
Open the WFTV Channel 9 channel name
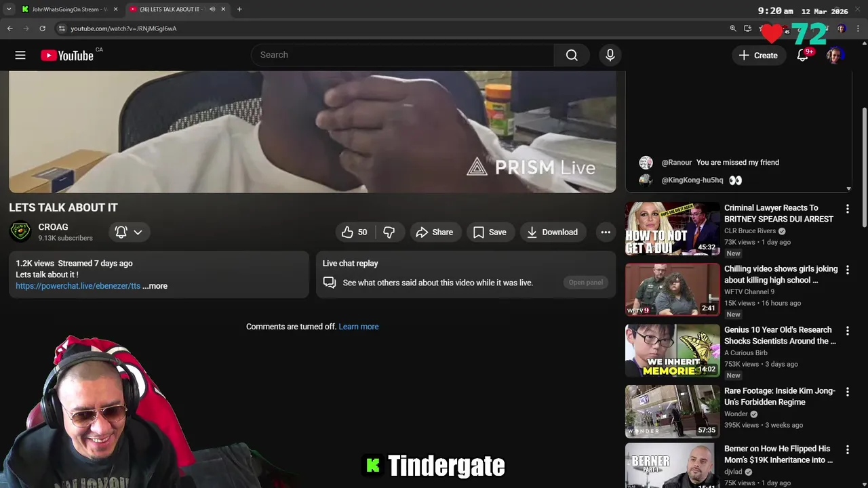click(749, 292)
